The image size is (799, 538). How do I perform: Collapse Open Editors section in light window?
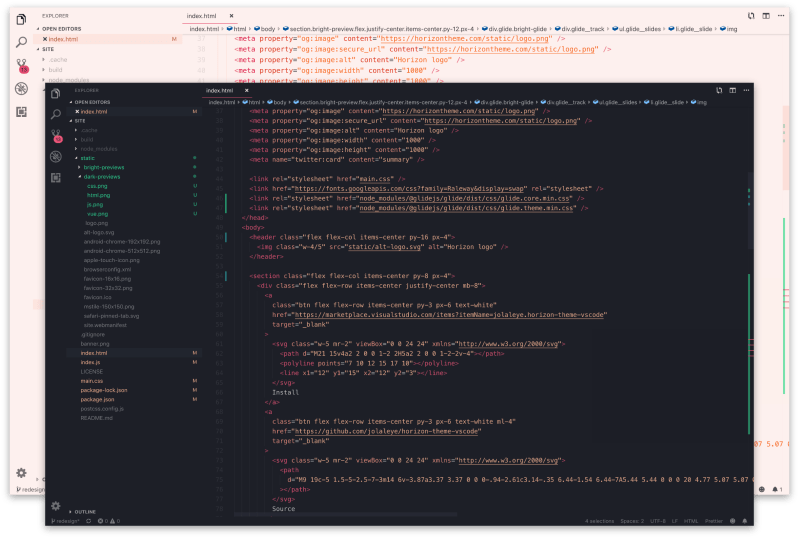click(x=59, y=29)
